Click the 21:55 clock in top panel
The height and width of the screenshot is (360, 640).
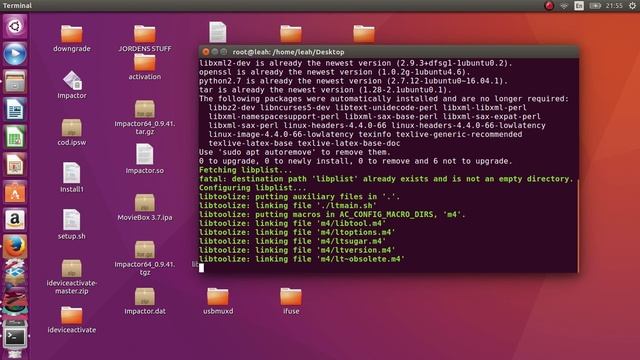click(x=614, y=6)
